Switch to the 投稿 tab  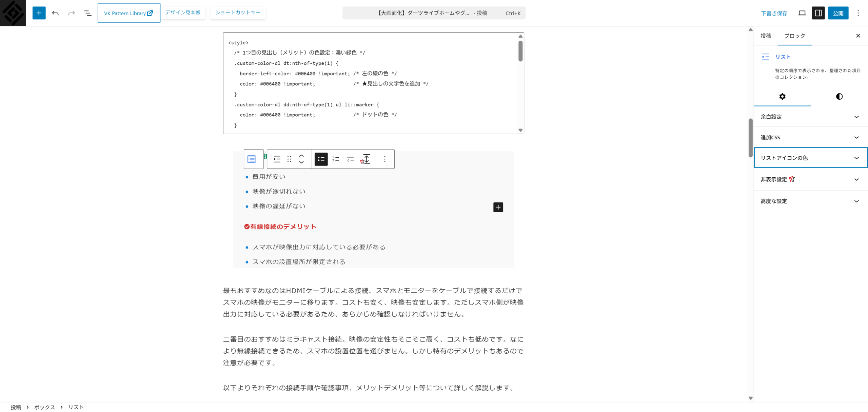tap(766, 36)
